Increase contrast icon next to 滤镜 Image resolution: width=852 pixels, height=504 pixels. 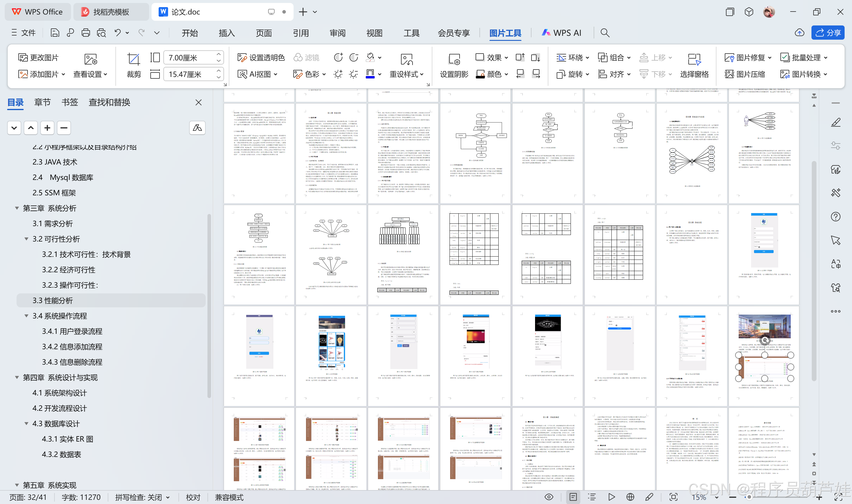[x=338, y=57]
